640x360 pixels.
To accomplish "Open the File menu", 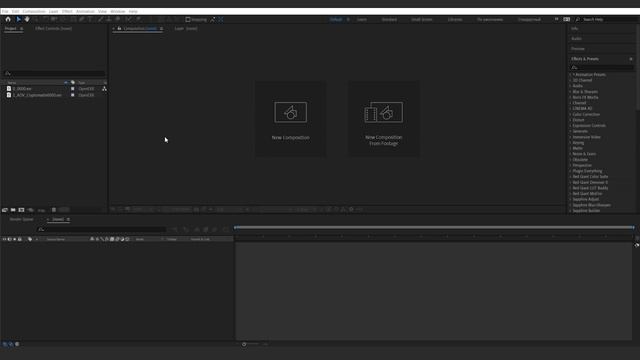I will 5,11.
